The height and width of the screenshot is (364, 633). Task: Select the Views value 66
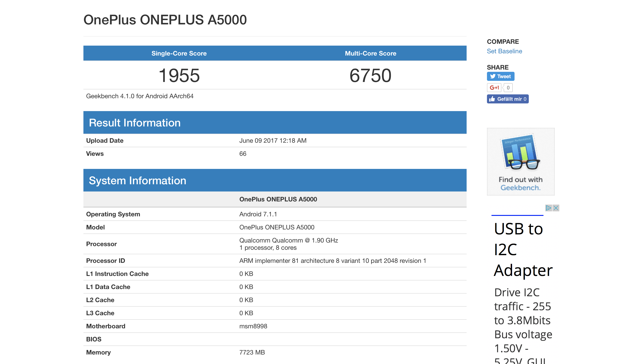pyautogui.click(x=243, y=154)
